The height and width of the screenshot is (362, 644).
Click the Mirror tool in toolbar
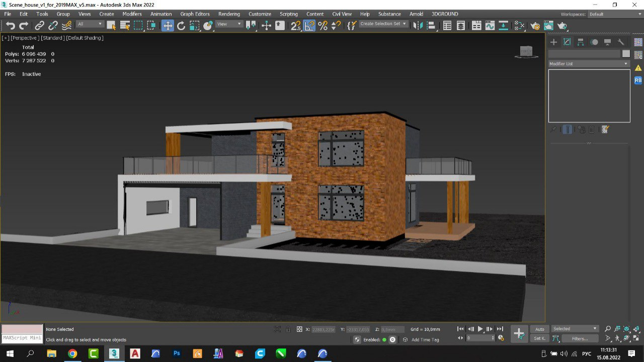(418, 26)
